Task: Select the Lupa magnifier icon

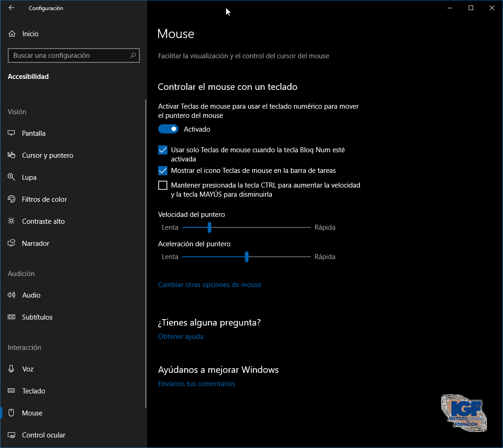Action: pyautogui.click(x=12, y=177)
